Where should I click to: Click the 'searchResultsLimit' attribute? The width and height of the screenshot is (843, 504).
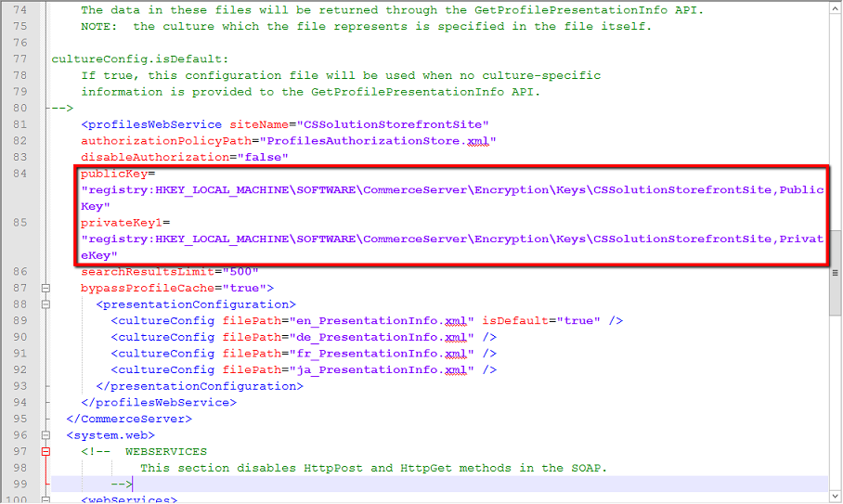click(148, 272)
